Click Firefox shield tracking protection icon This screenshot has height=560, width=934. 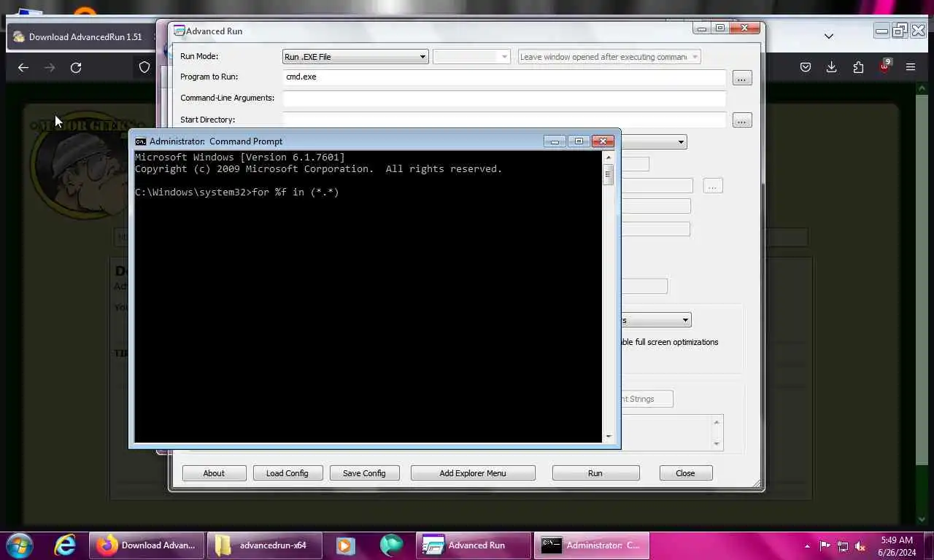[144, 67]
